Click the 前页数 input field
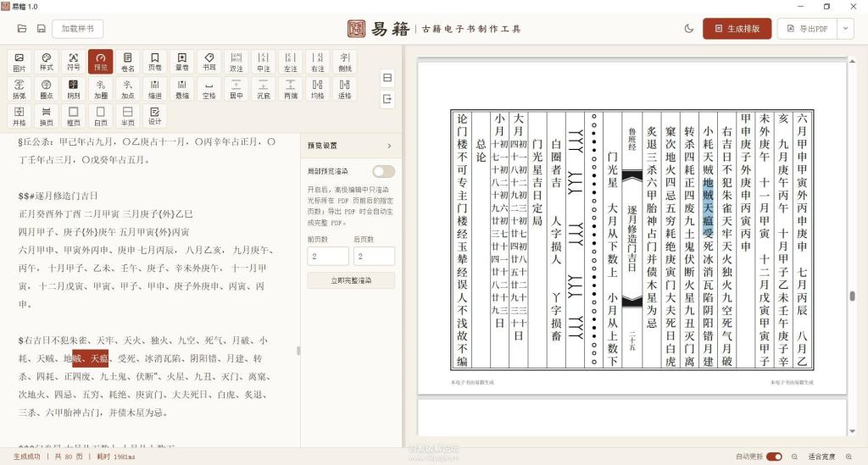The height and width of the screenshot is (465, 868). 328,257
